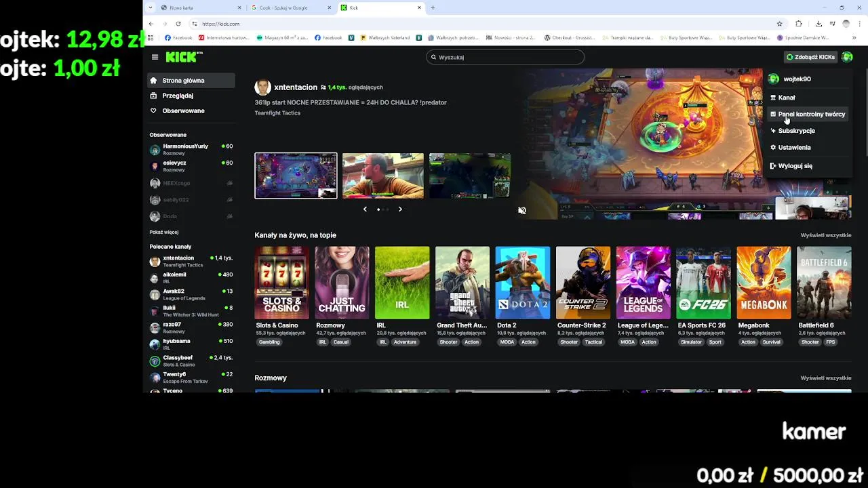
Task: Bookmark this page with the star icon
Action: coord(779,24)
